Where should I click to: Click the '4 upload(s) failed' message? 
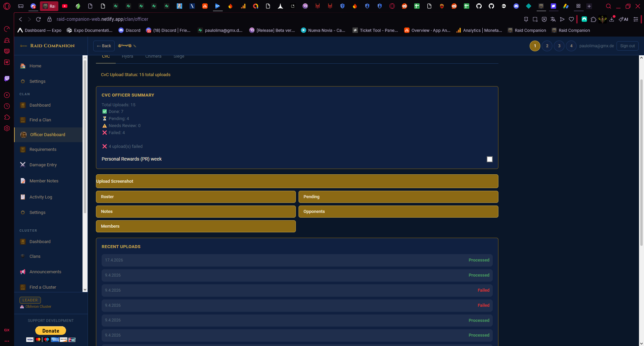coord(122,147)
